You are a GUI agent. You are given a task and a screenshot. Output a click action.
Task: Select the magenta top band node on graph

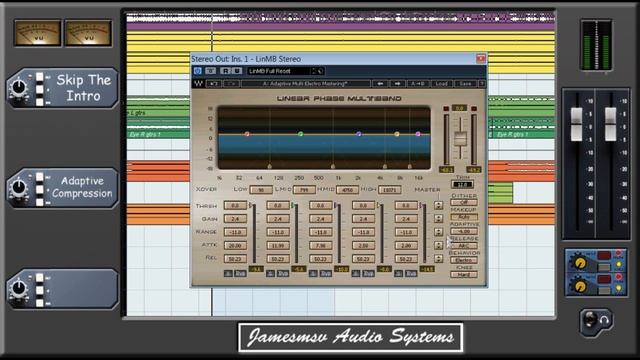pos(418,134)
